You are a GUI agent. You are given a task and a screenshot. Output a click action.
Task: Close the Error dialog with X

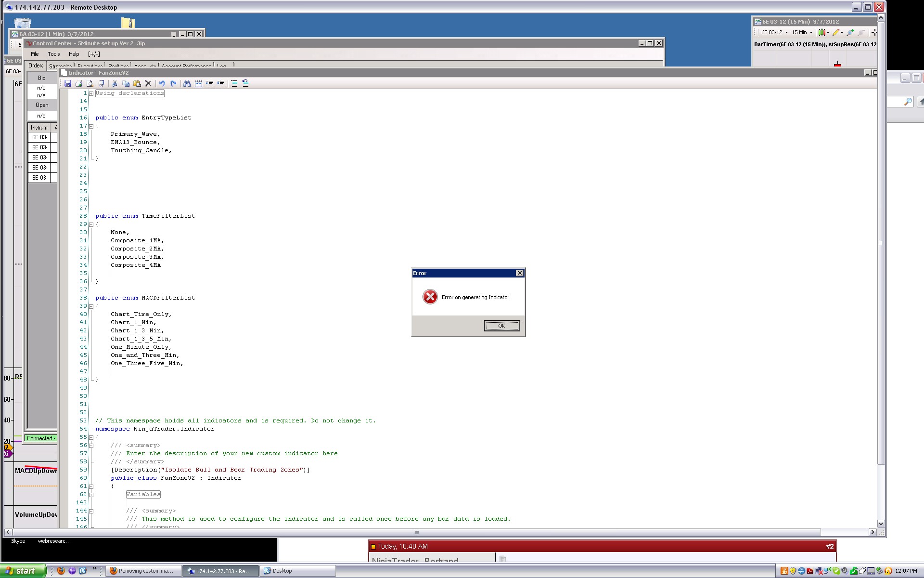click(519, 273)
